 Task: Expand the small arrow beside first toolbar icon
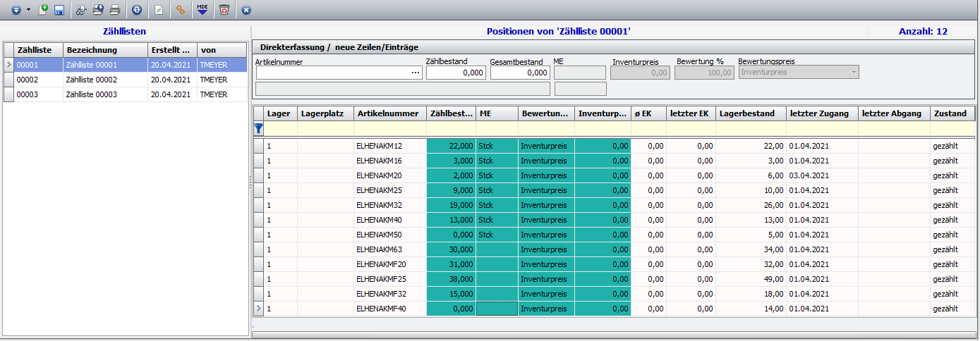pyautogui.click(x=28, y=10)
